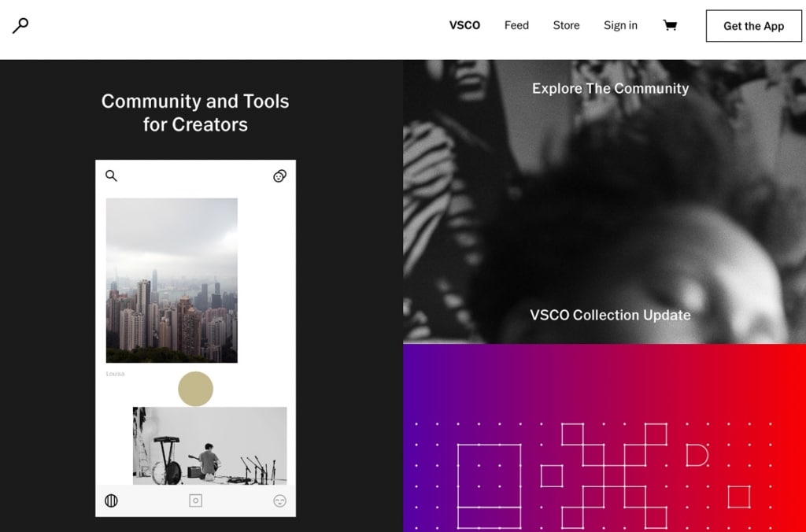Open the Explore The Community link
The height and width of the screenshot is (532, 806).
(x=610, y=88)
